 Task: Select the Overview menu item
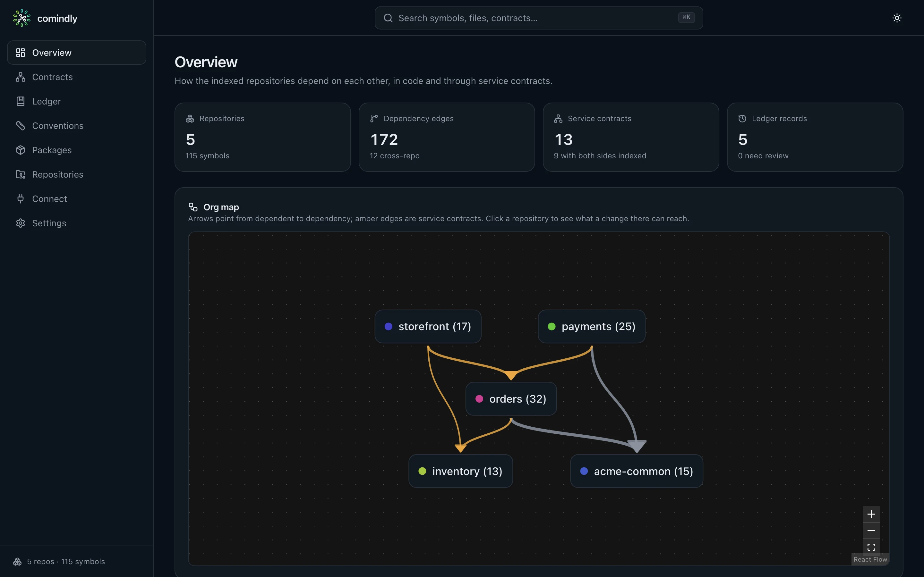[77, 53]
